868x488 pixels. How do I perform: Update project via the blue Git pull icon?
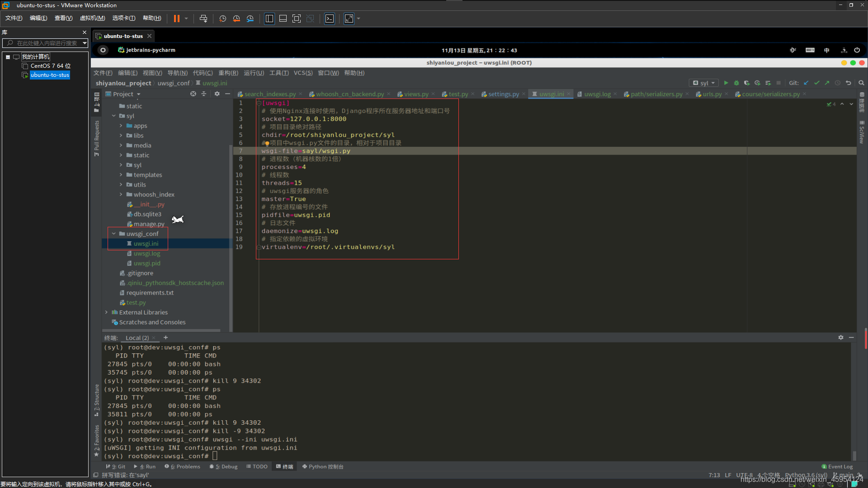(x=806, y=83)
